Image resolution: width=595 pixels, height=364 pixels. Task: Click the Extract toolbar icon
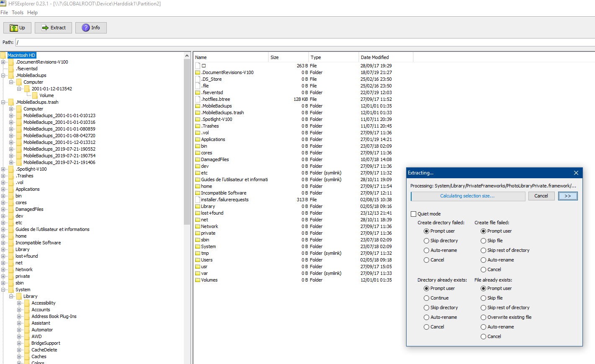click(x=45, y=28)
